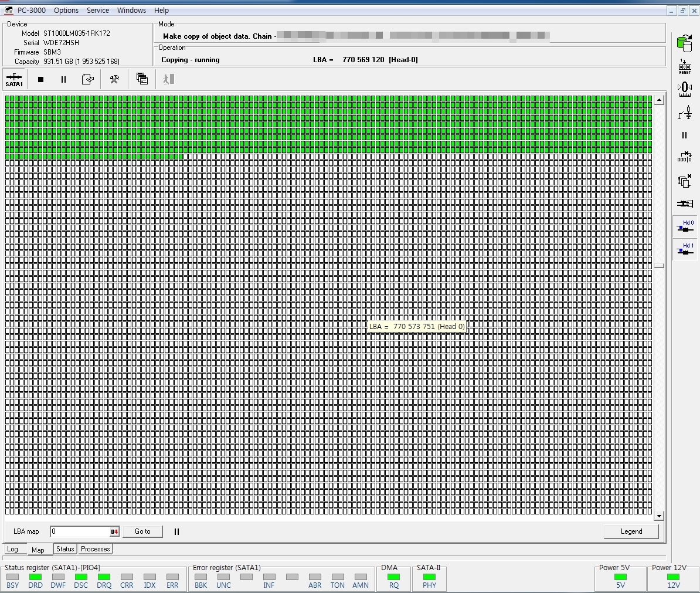The image size is (700, 593).
Task: Open the LBA map field dropdown arrow
Action: tap(115, 531)
